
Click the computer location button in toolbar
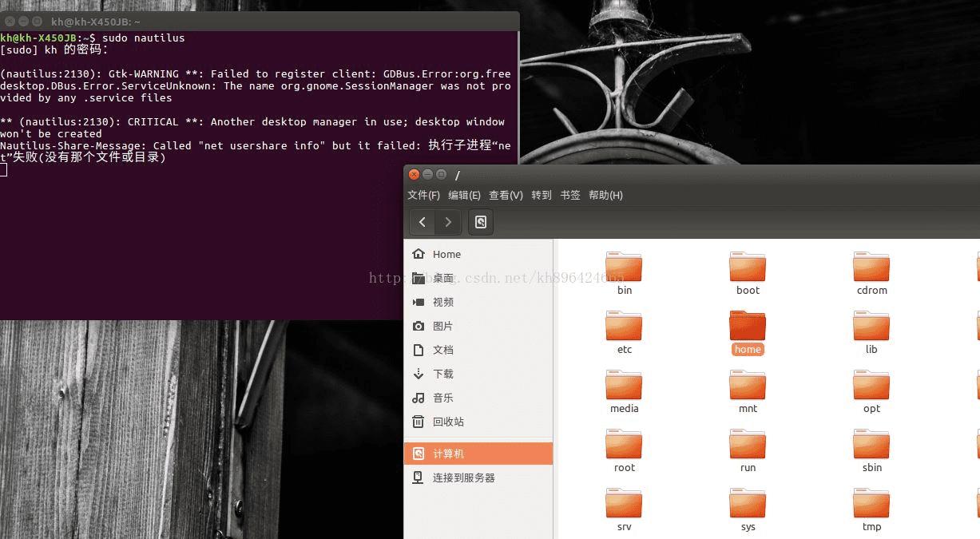pyautogui.click(x=481, y=222)
